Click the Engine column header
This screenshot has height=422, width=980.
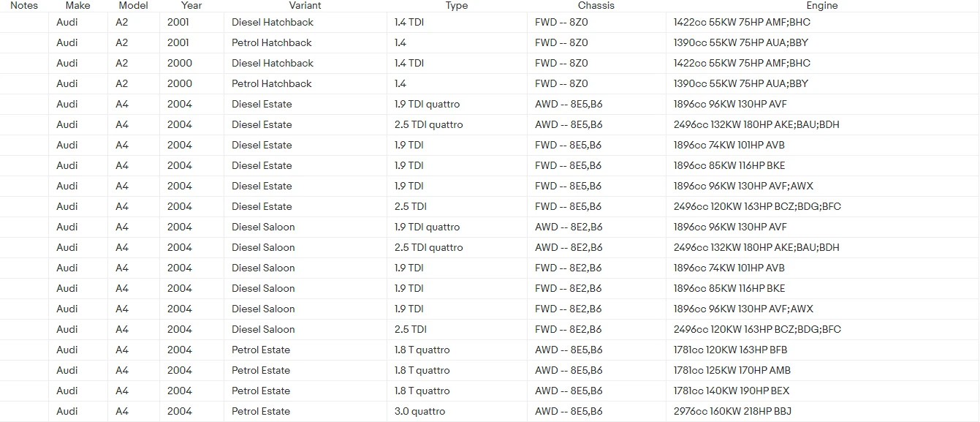click(x=822, y=6)
